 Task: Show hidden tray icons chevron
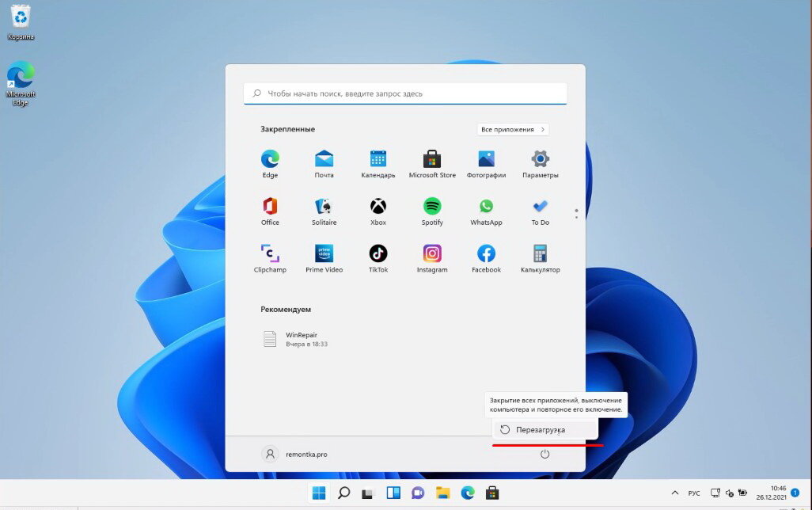click(x=674, y=493)
